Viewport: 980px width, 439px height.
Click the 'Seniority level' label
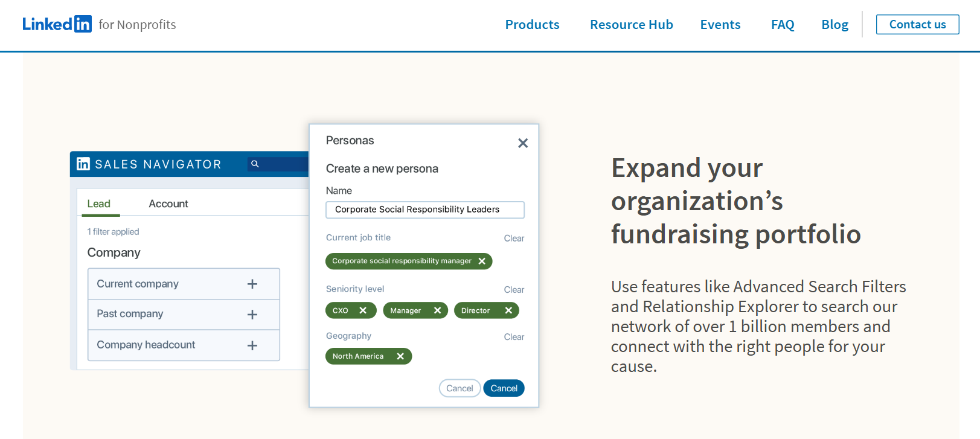pos(355,289)
